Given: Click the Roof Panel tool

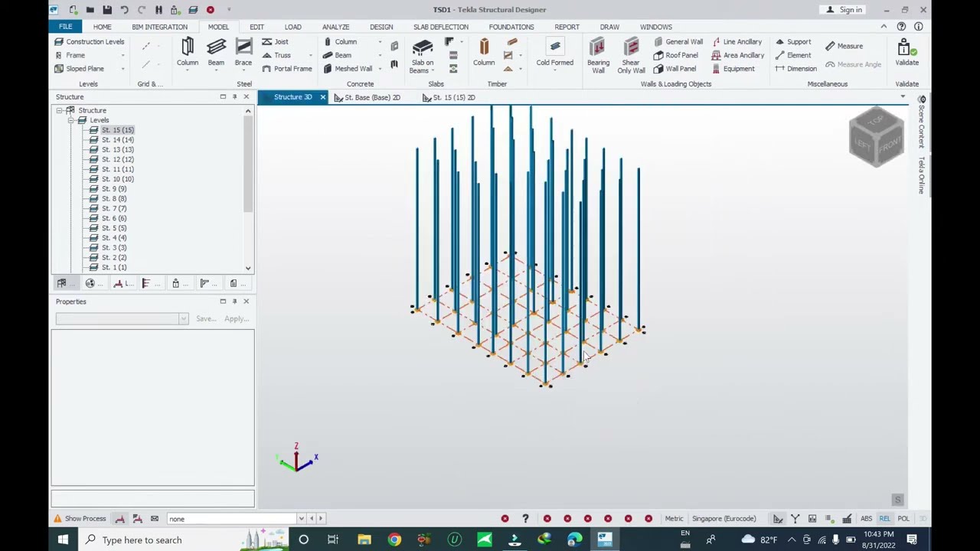Looking at the screenshot, I should (x=675, y=55).
